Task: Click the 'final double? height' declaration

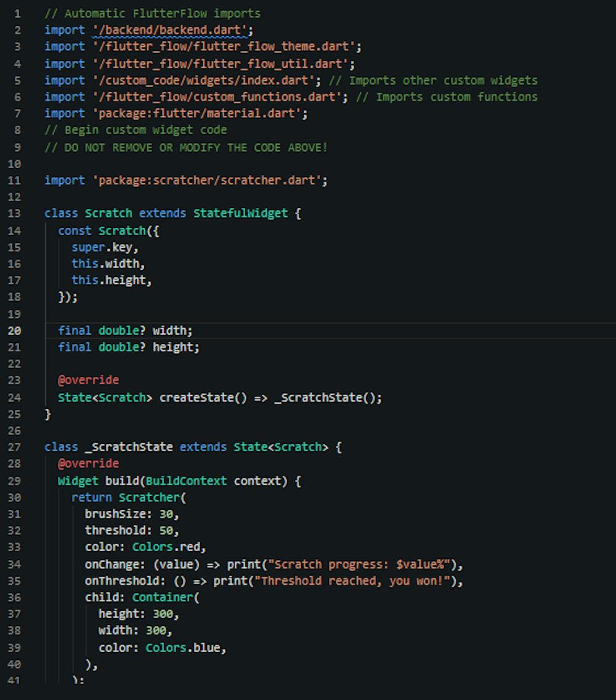Action: click(128, 347)
